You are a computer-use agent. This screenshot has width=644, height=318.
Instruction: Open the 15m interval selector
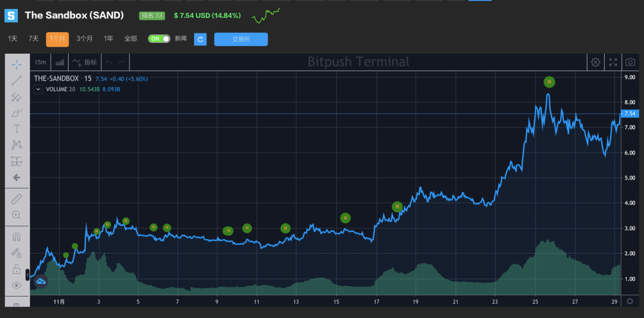tap(41, 63)
